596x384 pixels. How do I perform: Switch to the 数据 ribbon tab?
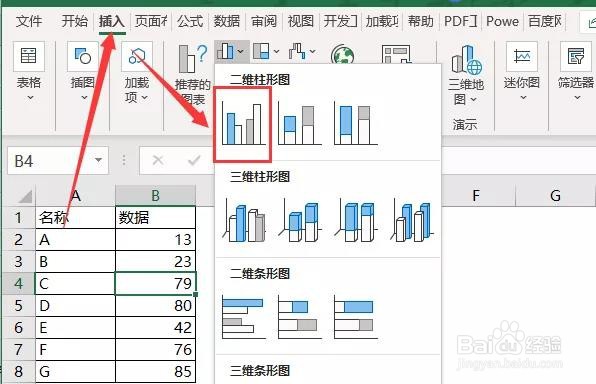pos(227,21)
